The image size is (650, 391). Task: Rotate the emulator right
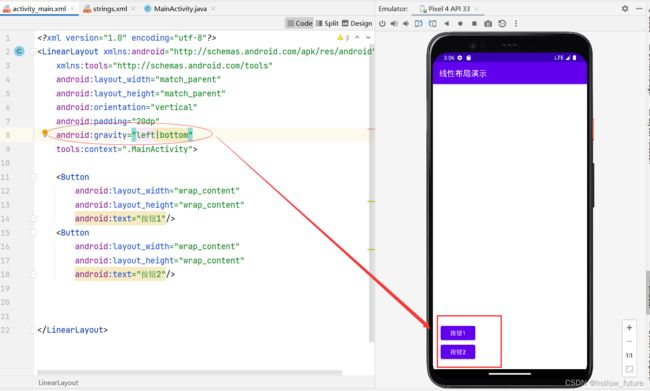pyautogui.click(x=433, y=24)
